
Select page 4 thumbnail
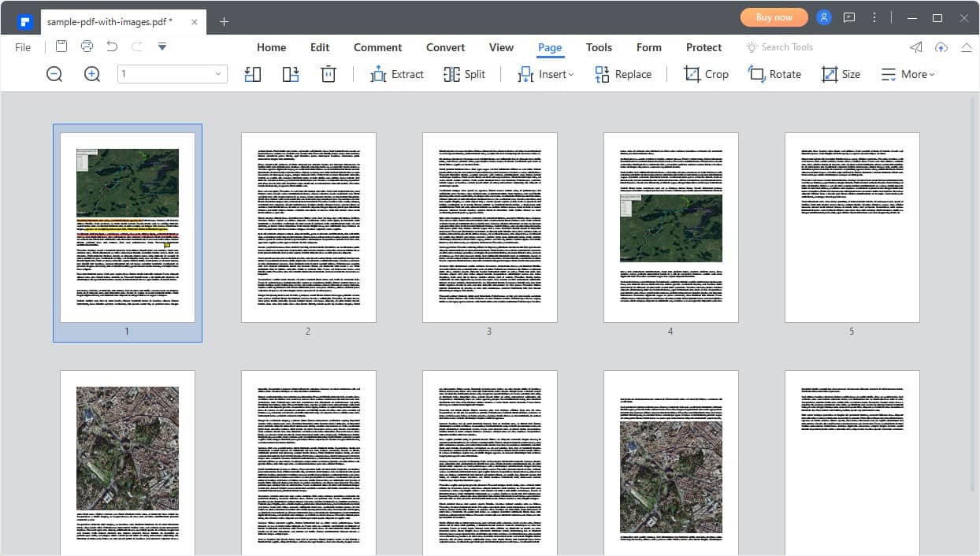(670, 228)
